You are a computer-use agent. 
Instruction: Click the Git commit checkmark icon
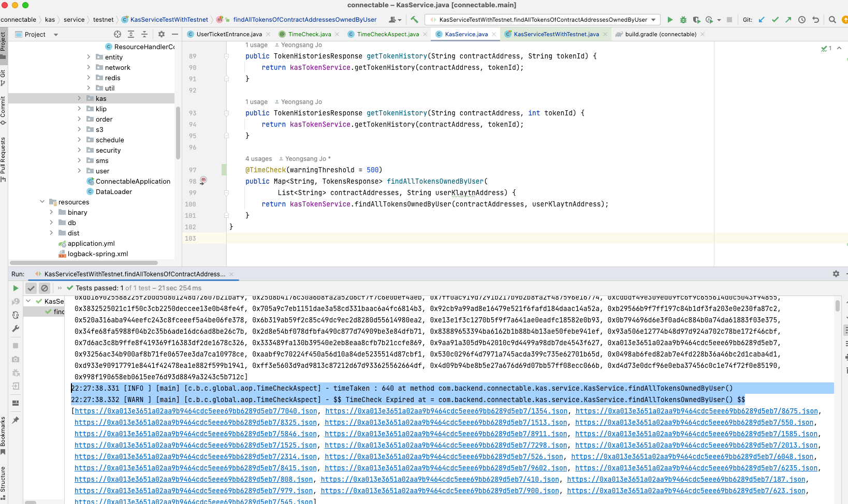(x=775, y=20)
